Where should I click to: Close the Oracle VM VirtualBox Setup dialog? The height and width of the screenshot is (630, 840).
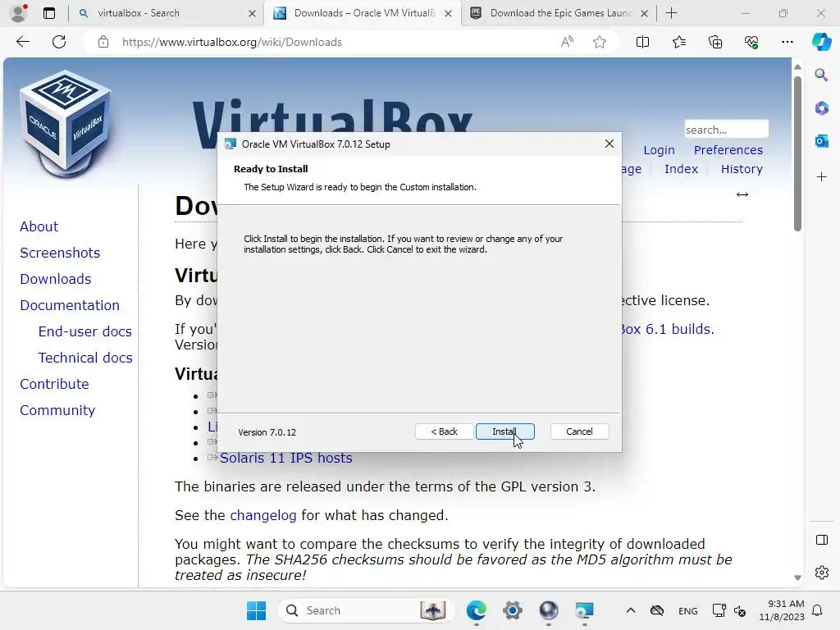(609, 144)
